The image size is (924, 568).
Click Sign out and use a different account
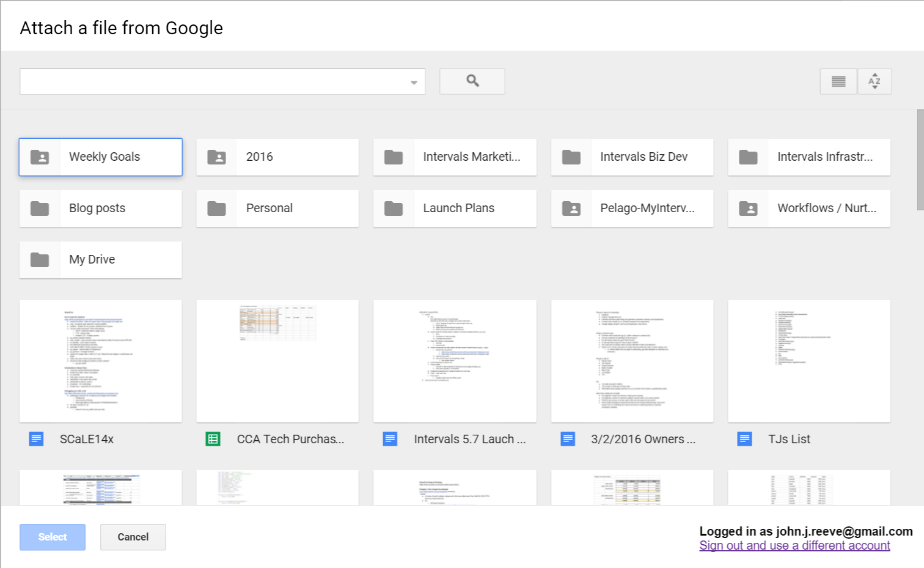(x=794, y=545)
